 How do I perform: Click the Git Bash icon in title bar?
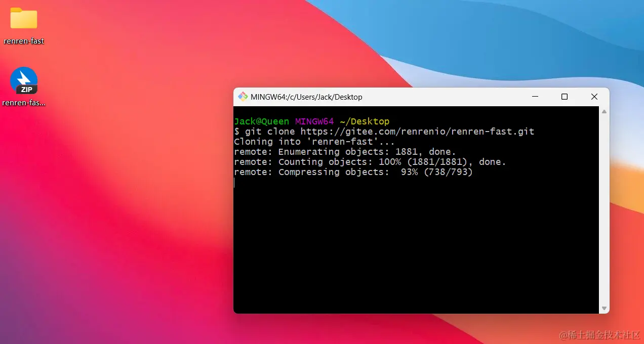coord(243,97)
